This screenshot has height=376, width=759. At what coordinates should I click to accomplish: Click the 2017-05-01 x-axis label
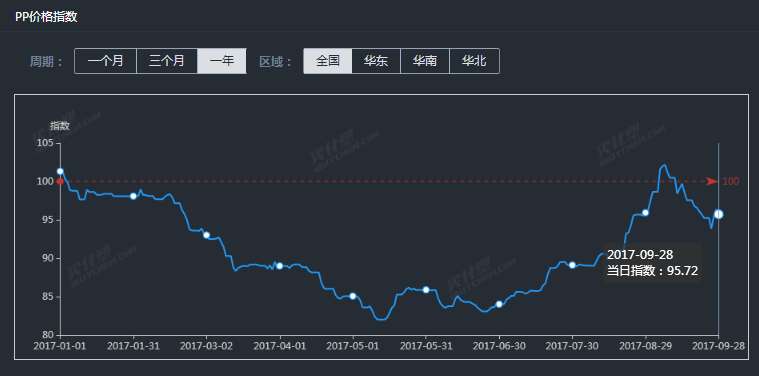point(353,346)
